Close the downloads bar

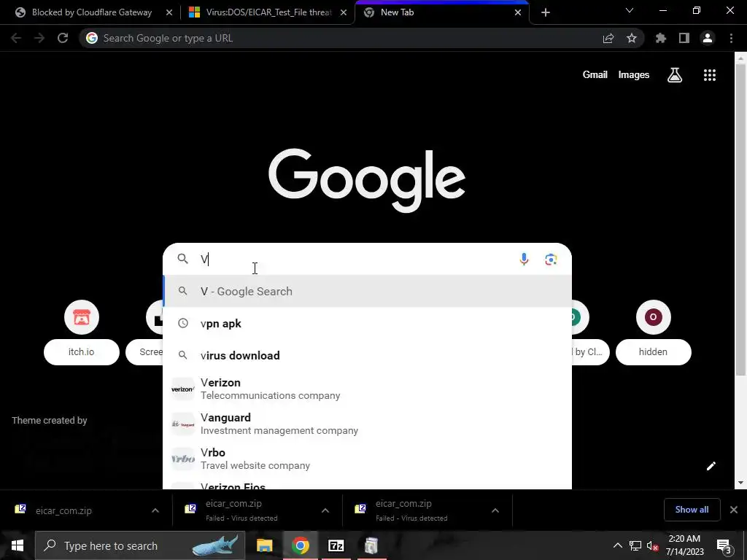[734, 510]
